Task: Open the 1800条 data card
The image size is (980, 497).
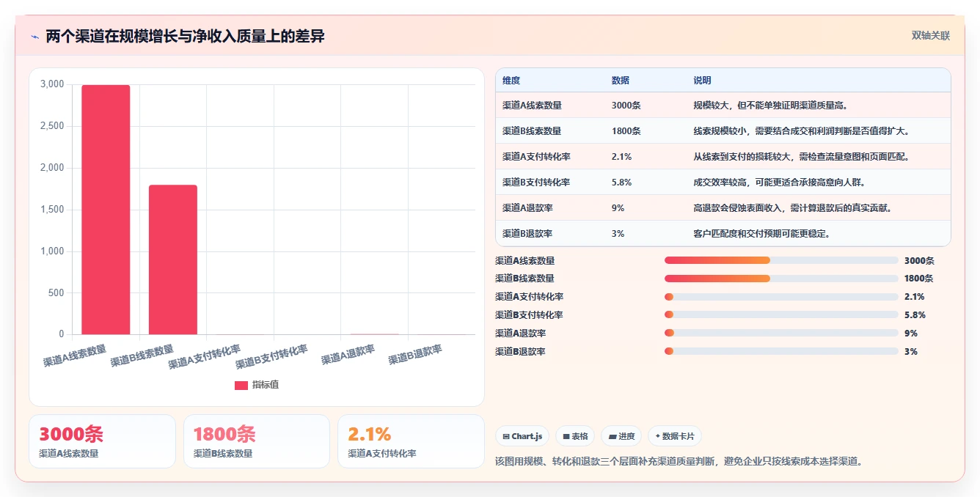Action: pos(257,441)
